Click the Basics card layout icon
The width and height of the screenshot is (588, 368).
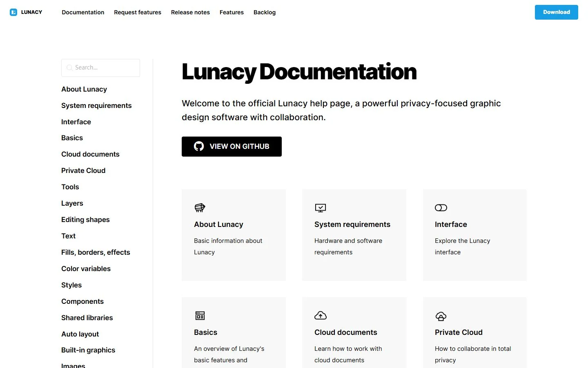click(x=200, y=316)
